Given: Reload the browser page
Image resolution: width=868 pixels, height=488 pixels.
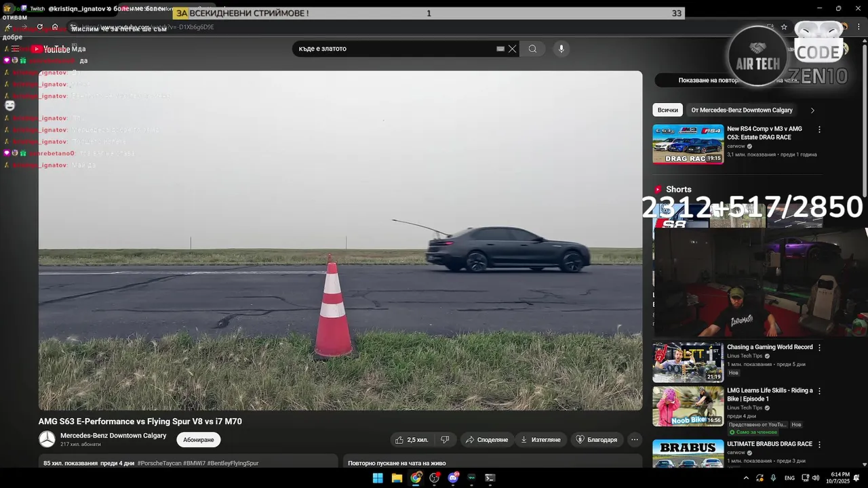Looking at the screenshot, I should [x=40, y=27].
